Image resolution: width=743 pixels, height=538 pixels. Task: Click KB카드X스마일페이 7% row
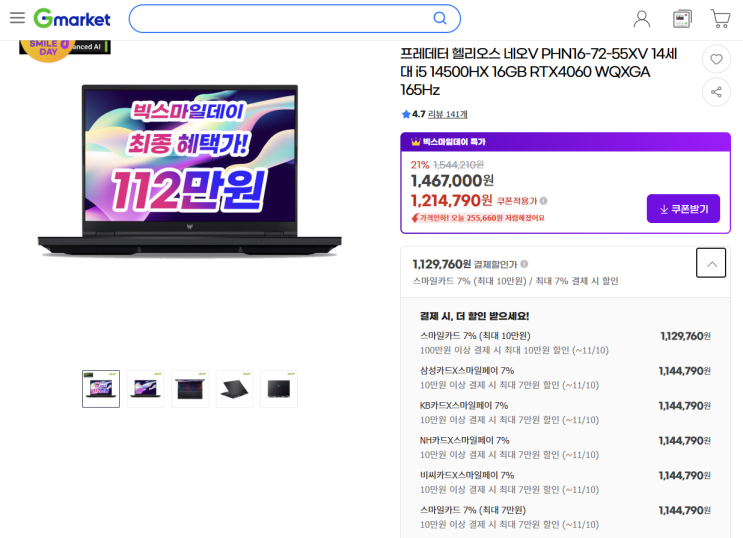(565, 412)
